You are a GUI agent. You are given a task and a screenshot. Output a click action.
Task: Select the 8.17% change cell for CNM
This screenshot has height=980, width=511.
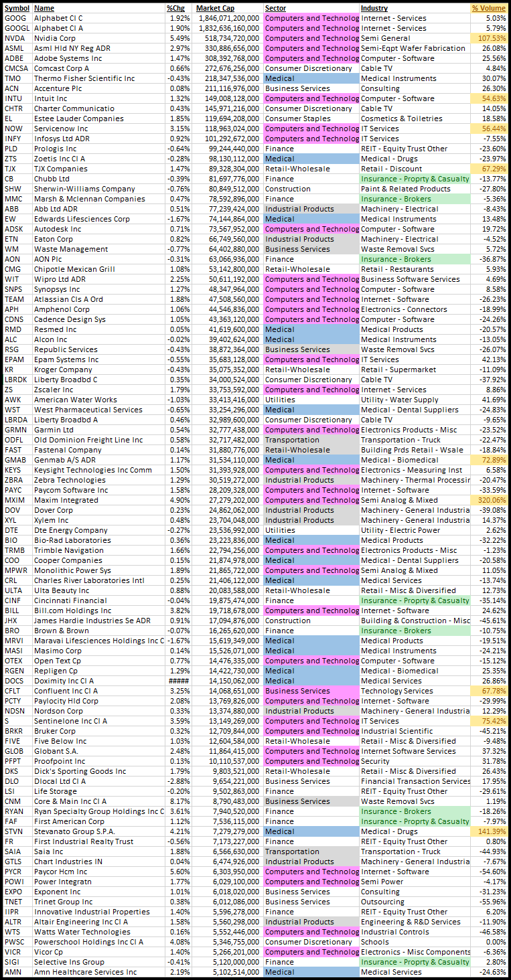click(178, 801)
